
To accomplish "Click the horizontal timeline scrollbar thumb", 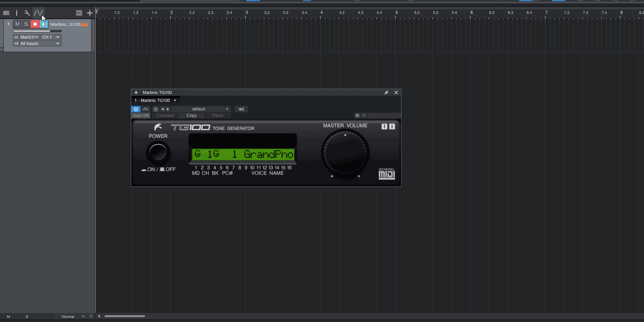I will [125, 316].
